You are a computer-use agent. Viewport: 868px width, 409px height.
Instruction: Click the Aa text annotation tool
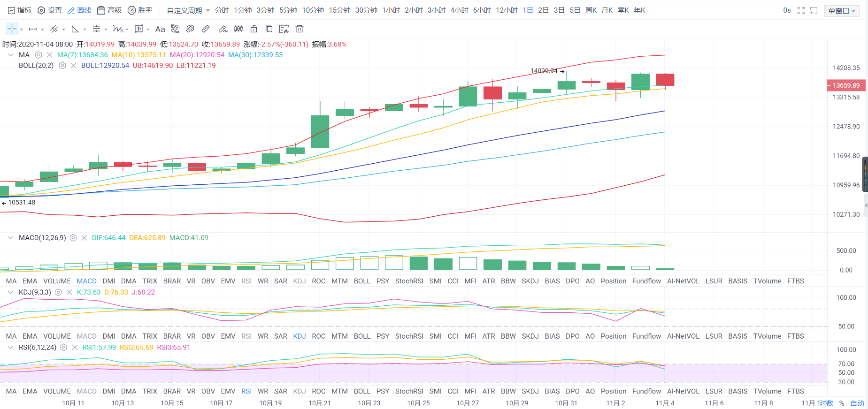(160, 29)
